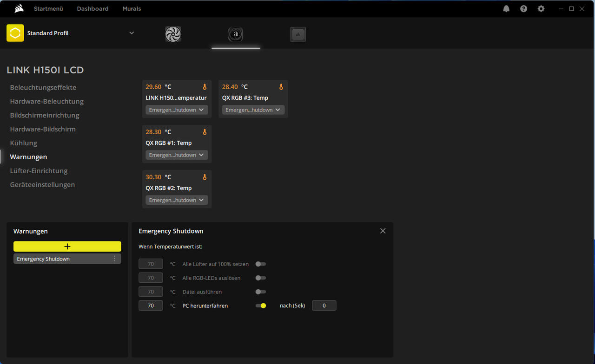
Task: Toggle Alle RGB-LEDs auslösen switch
Action: click(261, 278)
